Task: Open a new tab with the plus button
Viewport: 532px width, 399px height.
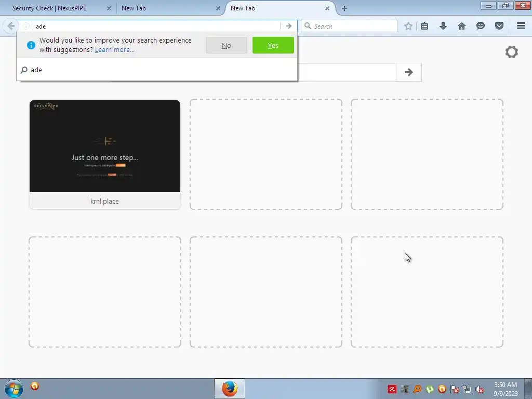Action: pos(344,8)
